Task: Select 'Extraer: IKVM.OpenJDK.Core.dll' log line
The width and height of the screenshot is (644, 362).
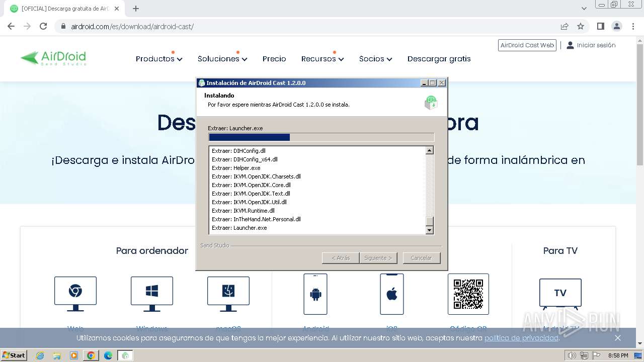Action: (251, 185)
